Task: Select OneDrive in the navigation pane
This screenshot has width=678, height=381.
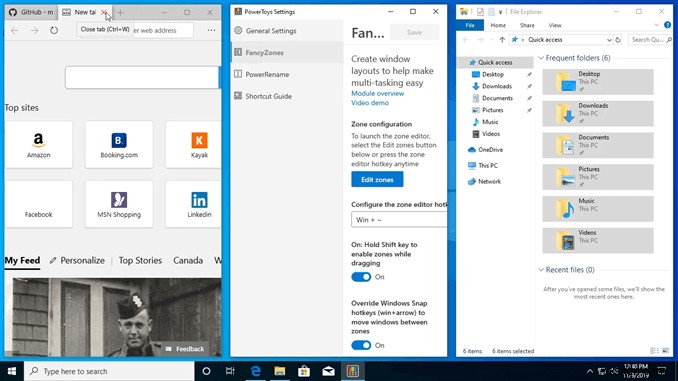Action: point(490,150)
